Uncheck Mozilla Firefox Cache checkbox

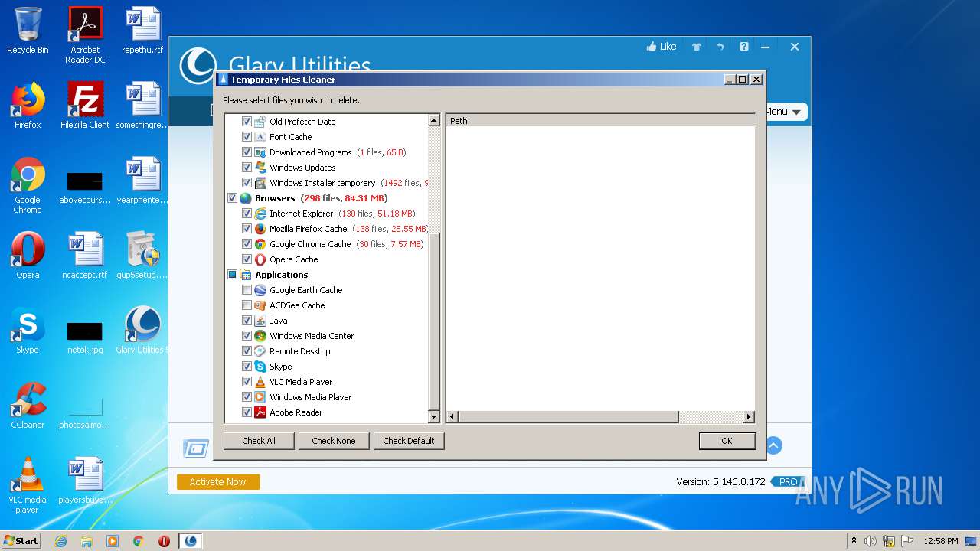(247, 229)
